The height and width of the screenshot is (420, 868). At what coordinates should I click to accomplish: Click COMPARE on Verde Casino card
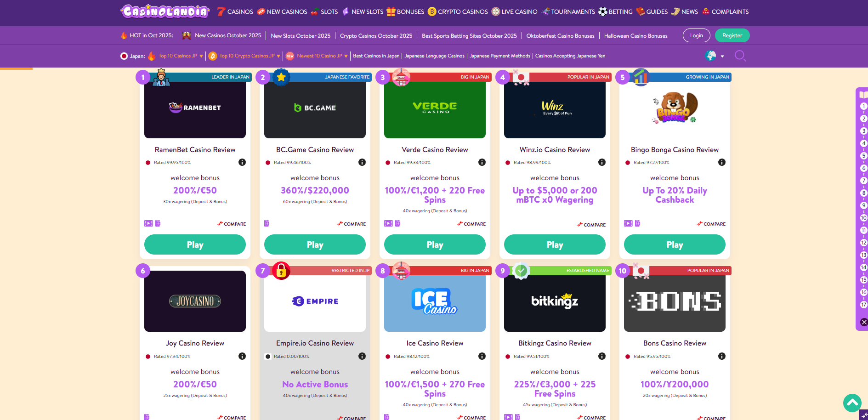click(471, 224)
